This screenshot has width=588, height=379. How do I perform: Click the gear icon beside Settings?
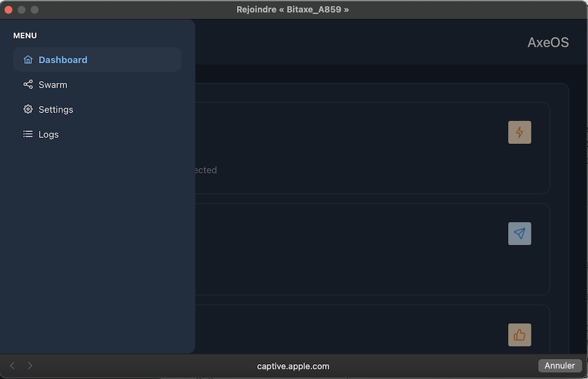tap(28, 110)
